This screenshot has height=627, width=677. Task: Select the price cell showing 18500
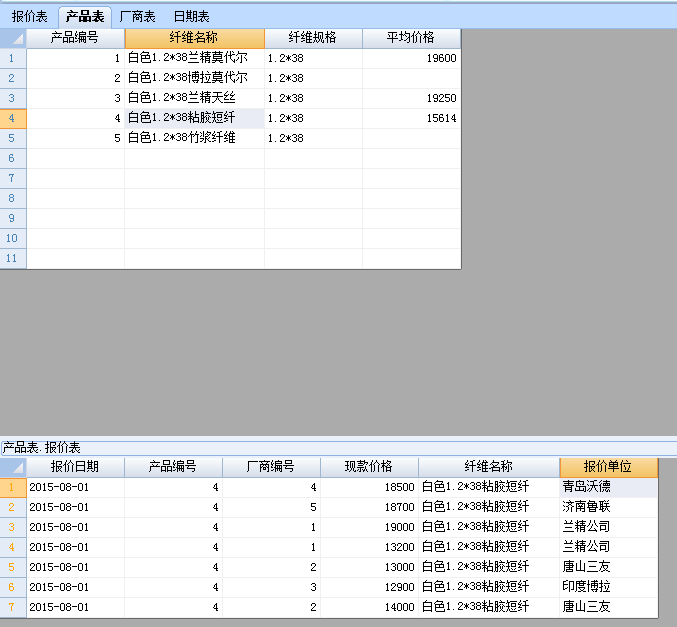(x=369, y=487)
